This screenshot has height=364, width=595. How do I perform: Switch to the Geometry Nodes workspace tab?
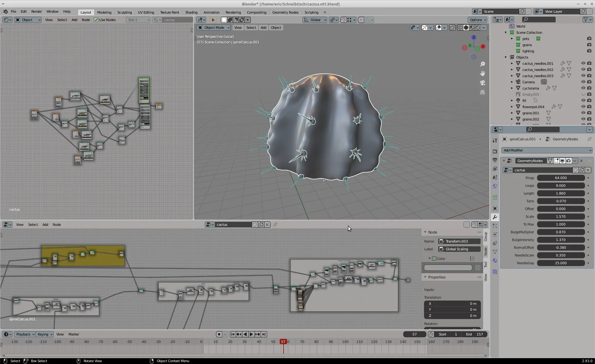tap(285, 12)
